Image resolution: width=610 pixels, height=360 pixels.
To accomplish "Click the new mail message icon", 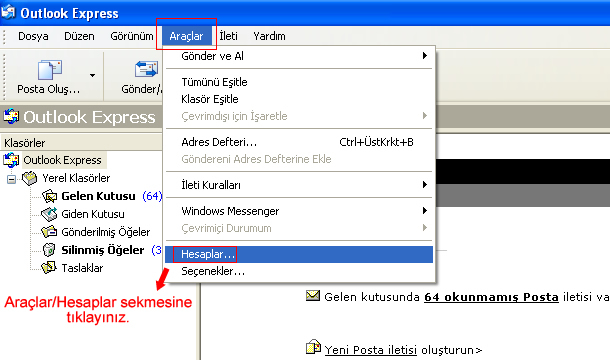I will click(x=313, y=347).
